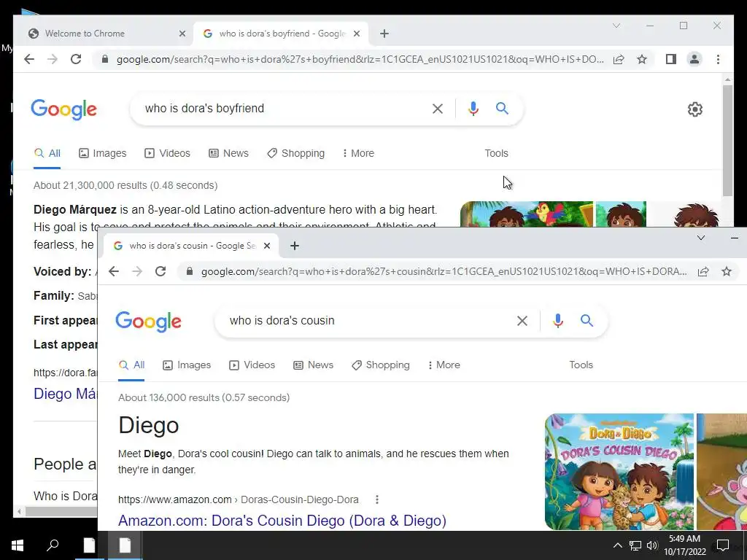Submit cousin search with magnifier icon
This screenshot has height=560, width=747.
coord(587,321)
